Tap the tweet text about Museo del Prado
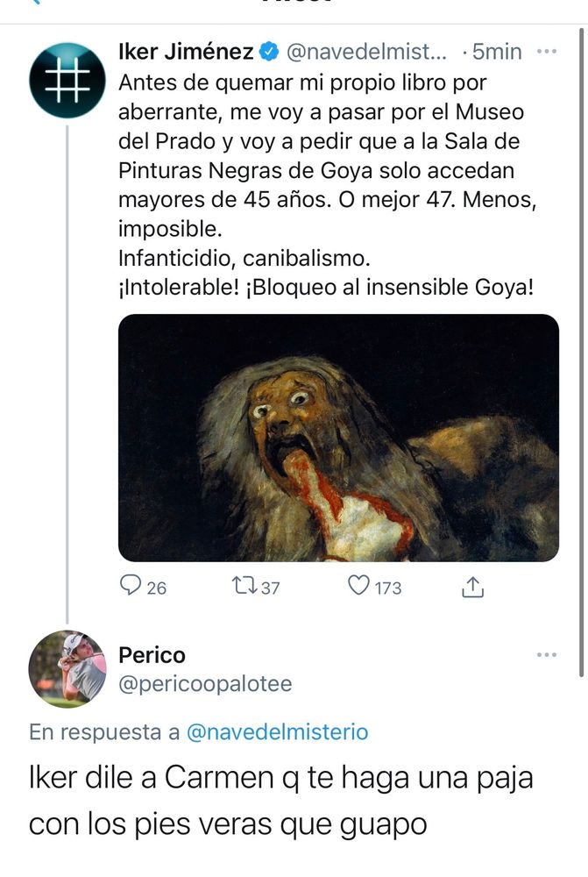This screenshot has height=877, width=588. point(324,158)
